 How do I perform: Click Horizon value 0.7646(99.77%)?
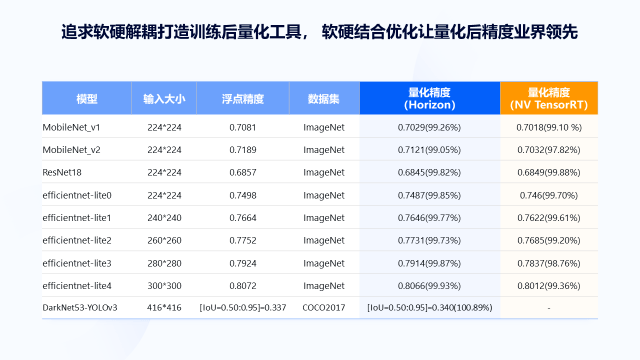429,218
